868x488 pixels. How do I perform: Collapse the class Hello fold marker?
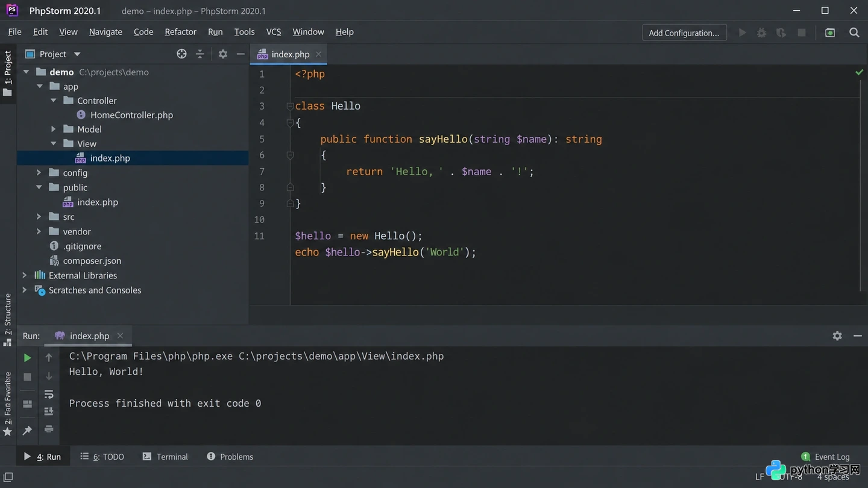tap(290, 106)
